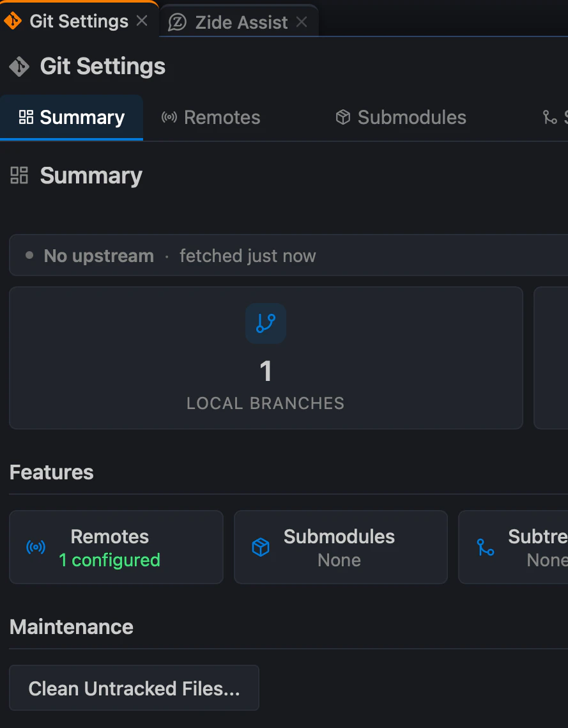Click the blue cube icon in the Submodules card

click(x=261, y=547)
